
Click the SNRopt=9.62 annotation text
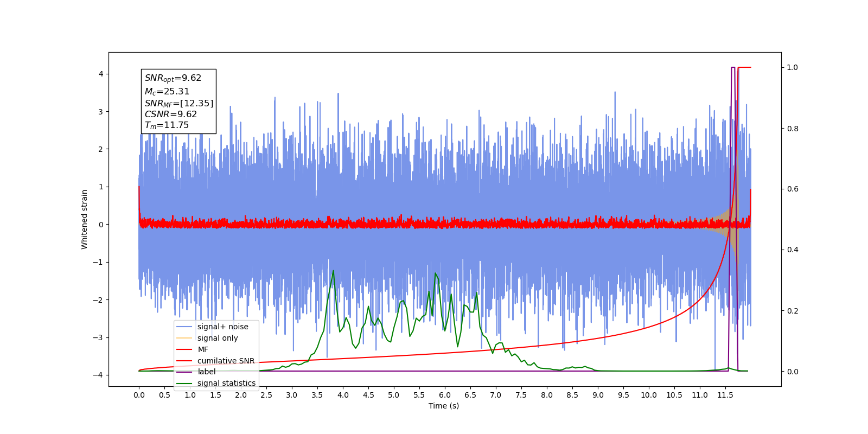point(173,78)
